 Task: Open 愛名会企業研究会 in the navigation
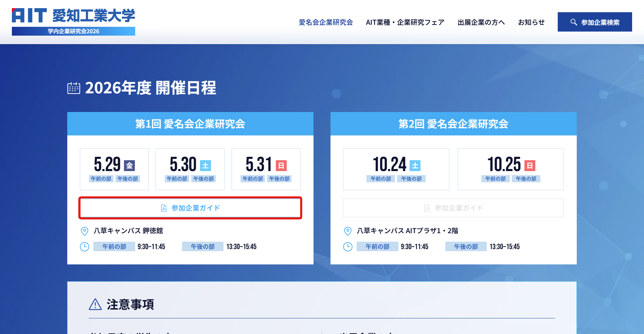pyautogui.click(x=325, y=22)
